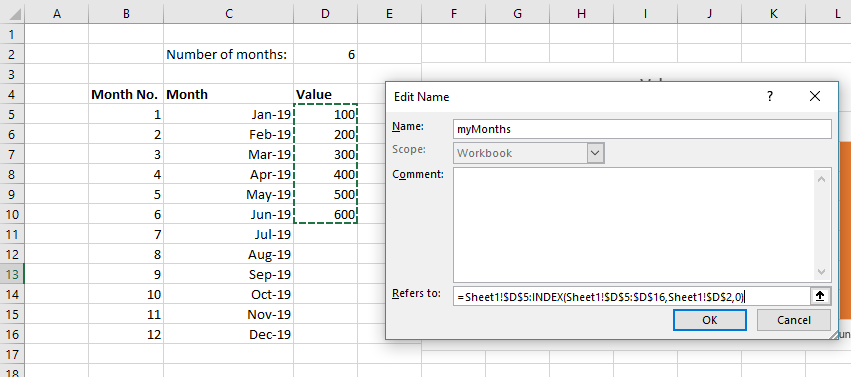
Task: Select the Dec-19 cell
Action: click(x=228, y=335)
